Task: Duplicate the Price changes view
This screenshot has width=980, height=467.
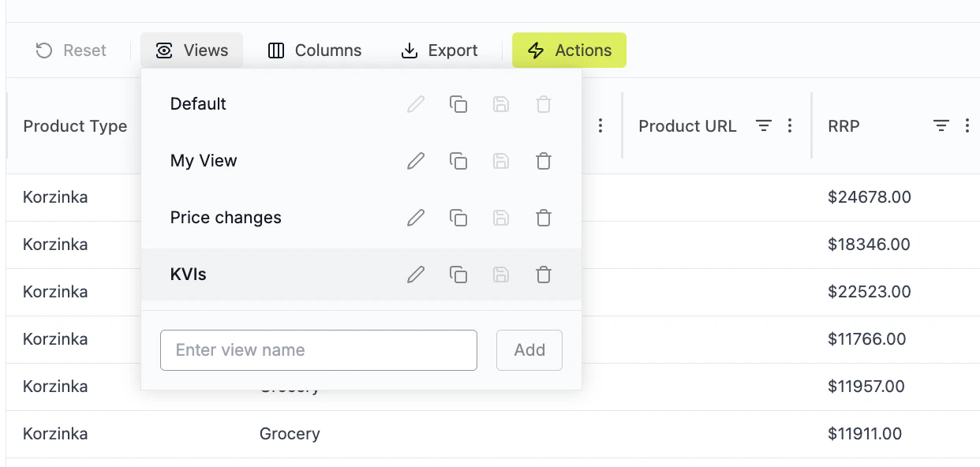Action: (x=458, y=218)
